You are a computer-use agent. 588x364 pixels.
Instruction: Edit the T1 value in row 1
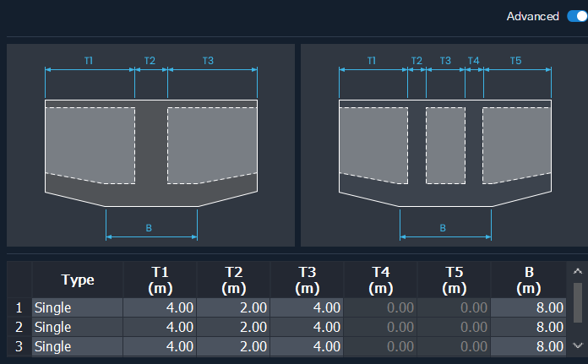click(x=160, y=307)
